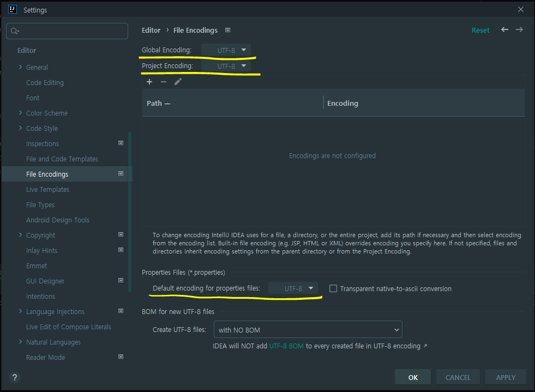Click project icon beside GUI Designer

point(121,280)
